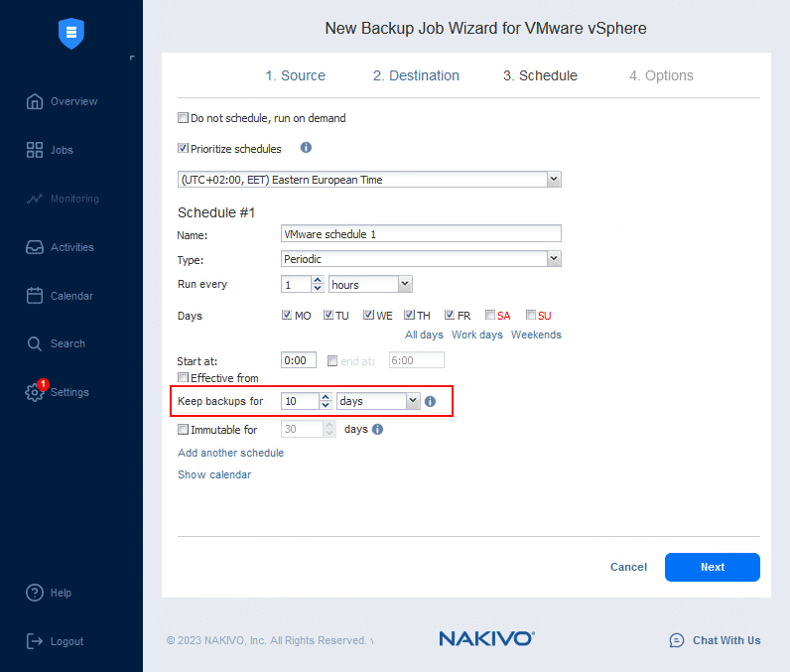Select the All days link

(424, 335)
